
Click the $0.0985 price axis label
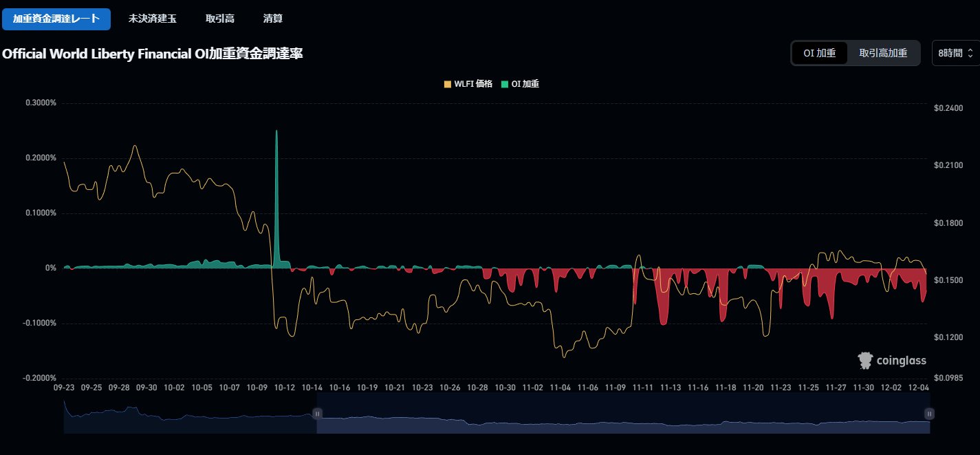tap(948, 378)
